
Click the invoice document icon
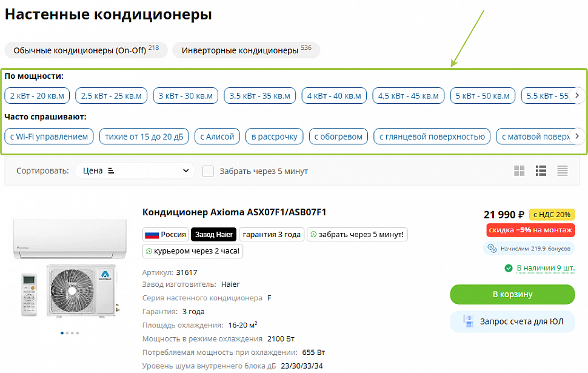469,321
